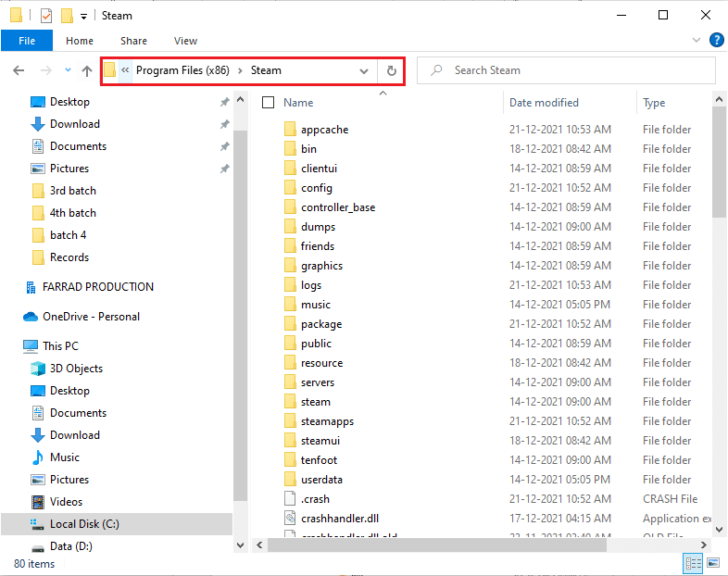Sort by the Type column header
The image size is (728, 576).
click(x=654, y=103)
